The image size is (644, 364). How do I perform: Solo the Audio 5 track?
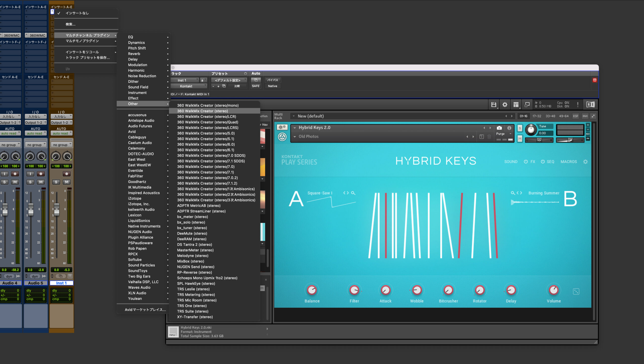pos(30,182)
